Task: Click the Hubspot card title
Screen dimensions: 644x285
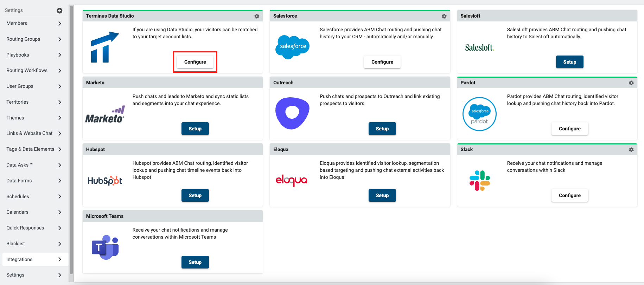Action: pyautogui.click(x=95, y=150)
